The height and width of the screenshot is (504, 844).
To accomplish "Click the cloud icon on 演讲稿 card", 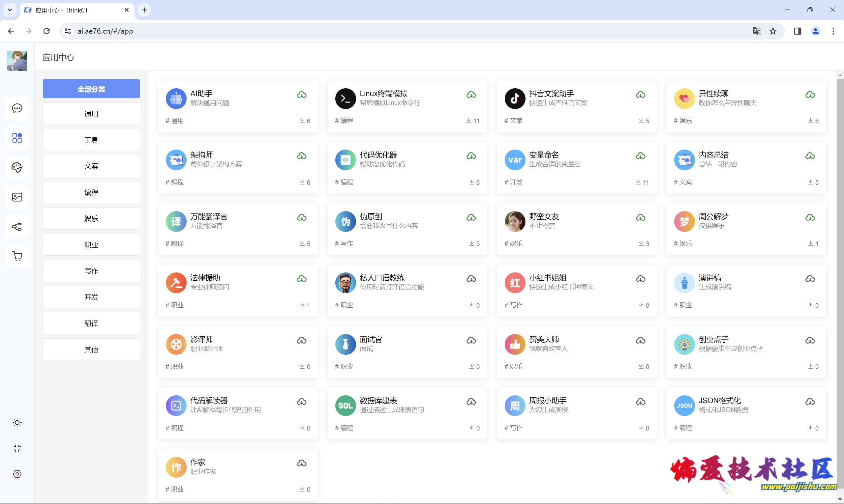I will [810, 279].
